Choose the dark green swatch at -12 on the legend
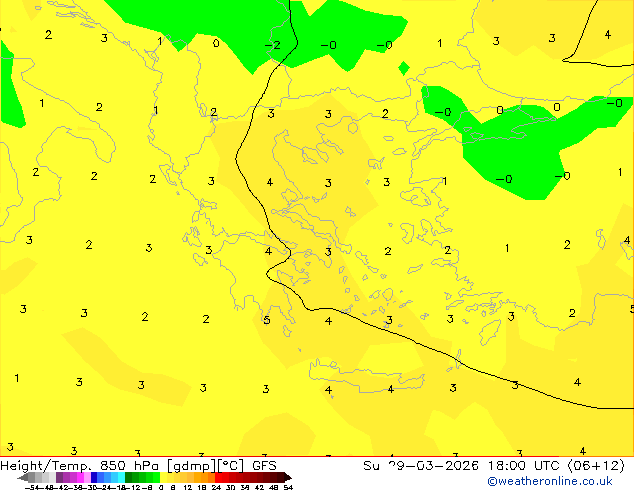The image size is (634, 490). point(129,477)
